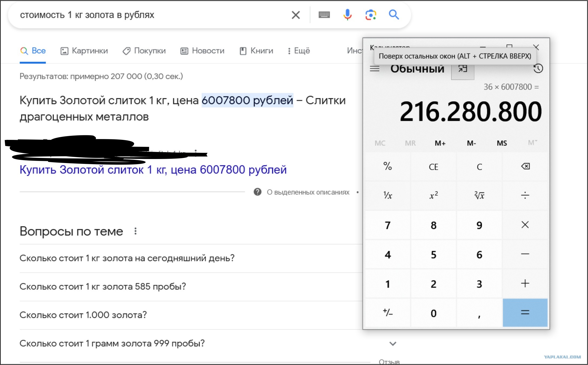Switch to Картинки tab
Viewport: 588px width, 365px height.
pos(84,51)
